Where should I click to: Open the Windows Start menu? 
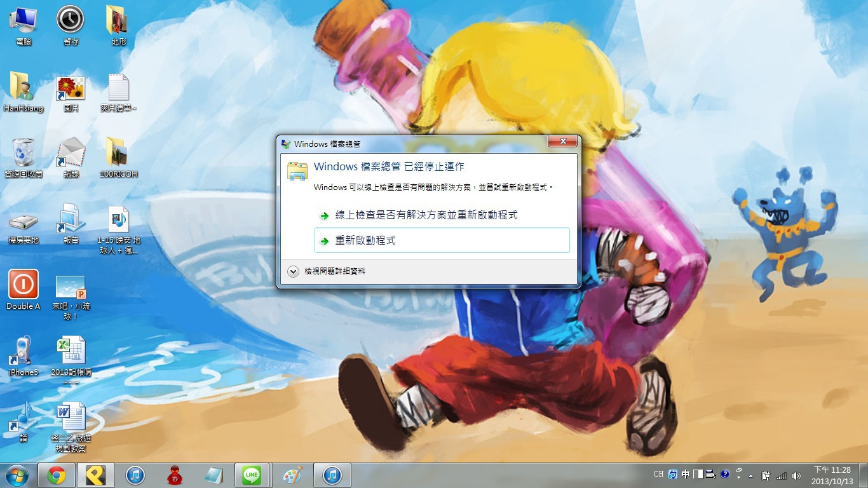tap(17, 475)
